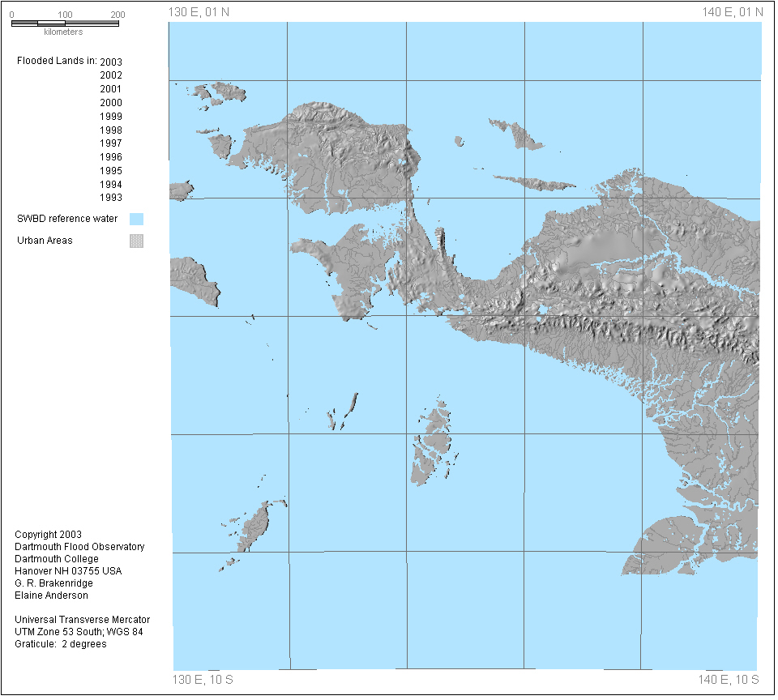Click the kilometers scale bar
This screenshot has height=700, width=778.
(65, 23)
